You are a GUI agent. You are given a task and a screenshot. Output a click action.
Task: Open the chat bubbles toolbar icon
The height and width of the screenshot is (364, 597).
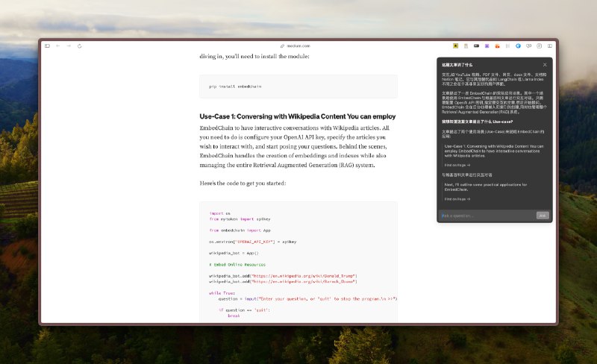[x=529, y=46]
